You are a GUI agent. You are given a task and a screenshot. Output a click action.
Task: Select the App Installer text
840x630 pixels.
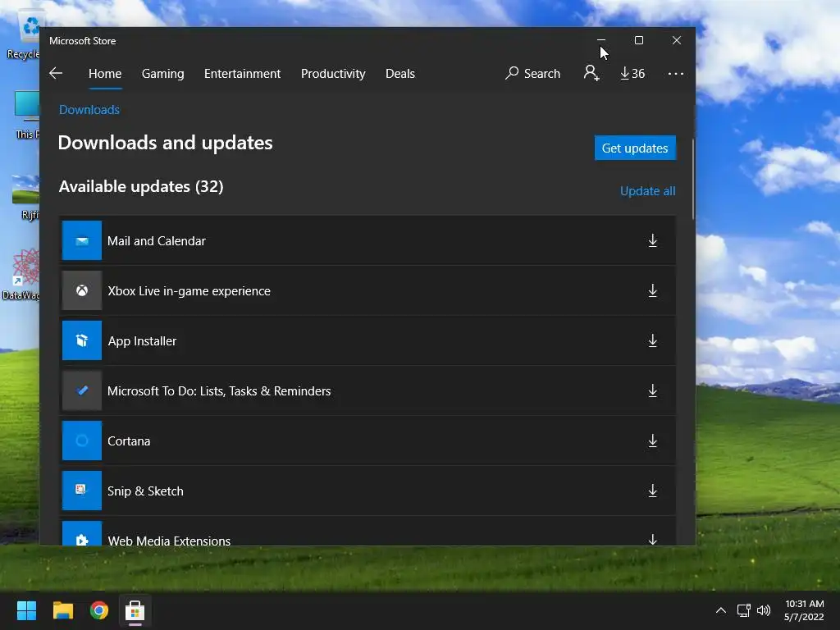click(142, 341)
